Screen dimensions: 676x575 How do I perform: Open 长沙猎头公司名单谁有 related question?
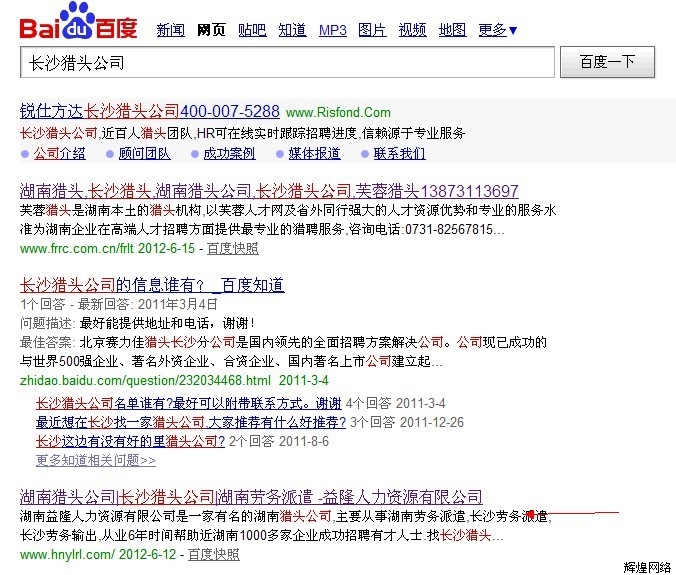tap(188, 404)
